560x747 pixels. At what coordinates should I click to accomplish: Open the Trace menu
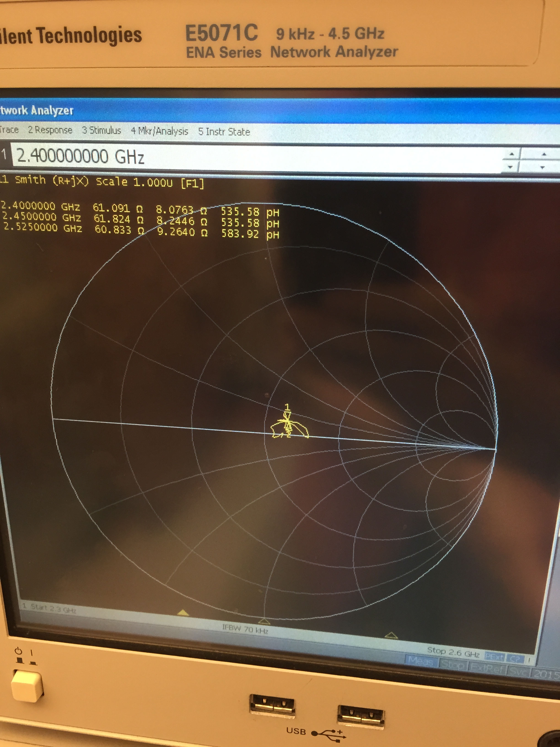pyautogui.click(x=9, y=129)
